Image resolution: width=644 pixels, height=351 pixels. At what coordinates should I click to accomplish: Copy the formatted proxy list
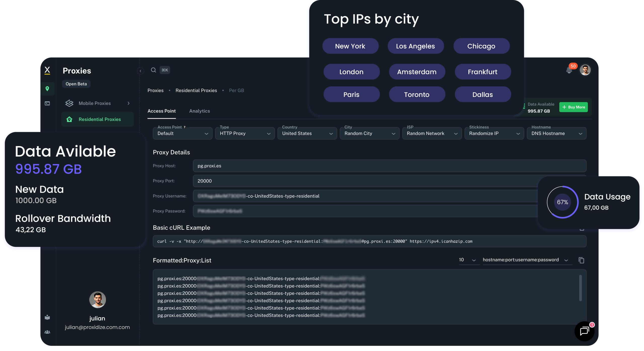tap(581, 260)
